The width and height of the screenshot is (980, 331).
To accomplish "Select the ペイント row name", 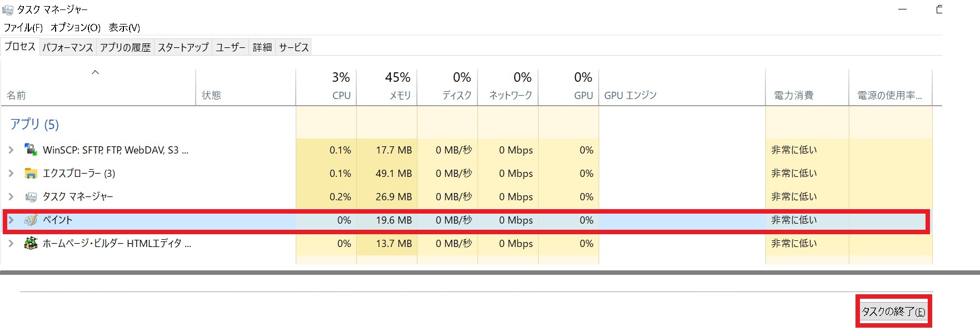I will pyautogui.click(x=58, y=220).
